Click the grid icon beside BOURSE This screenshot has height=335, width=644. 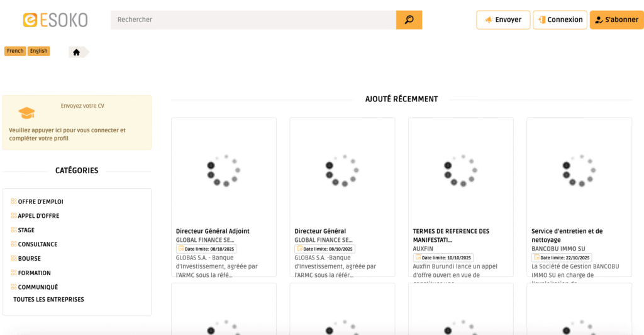tap(14, 258)
